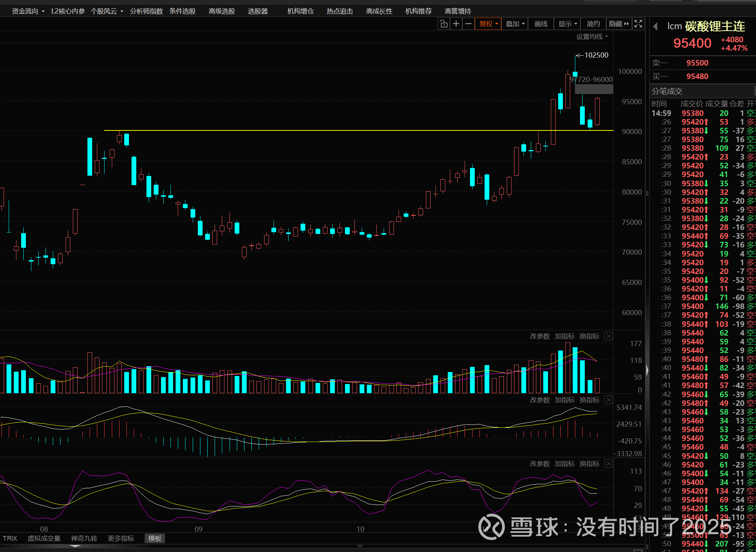Screen dimensions: 756x552
Task: Toggle 隐藏 to hide side panel
Action: pos(619,24)
